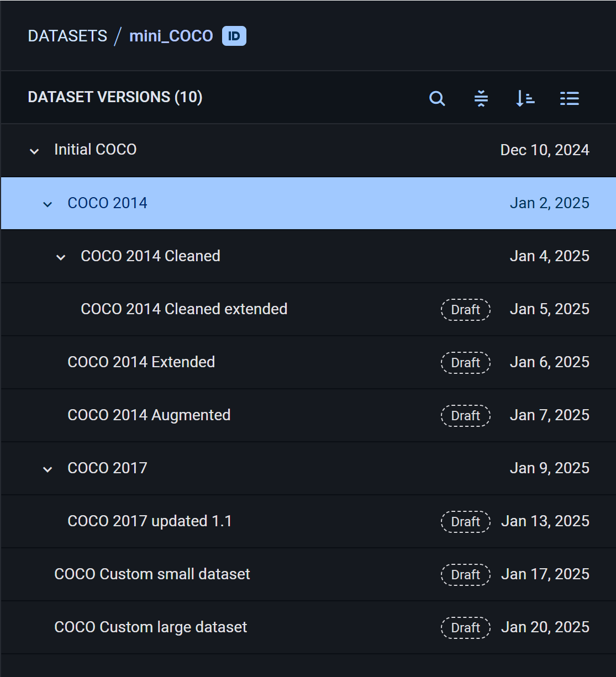Click the Draft badge on COCO 2017 updated 1.1
Viewport: 616px width, 677px height.
465,522
